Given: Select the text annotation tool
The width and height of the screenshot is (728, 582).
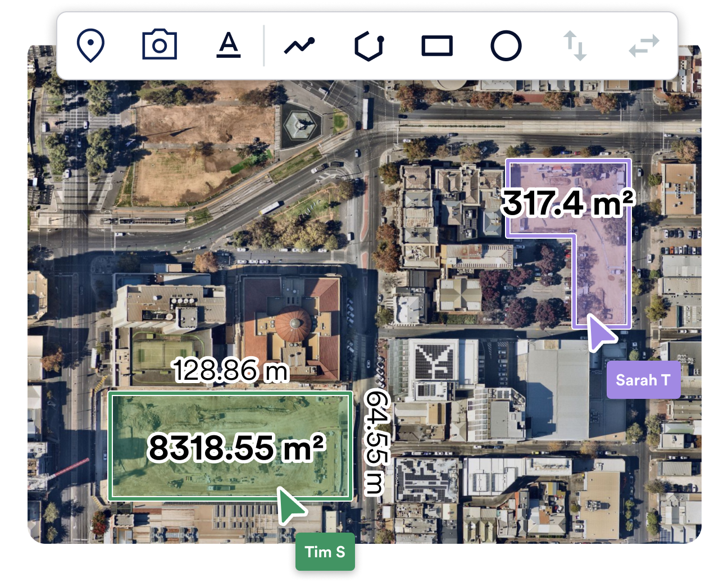Looking at the screenshot, I should coord(229,46).
